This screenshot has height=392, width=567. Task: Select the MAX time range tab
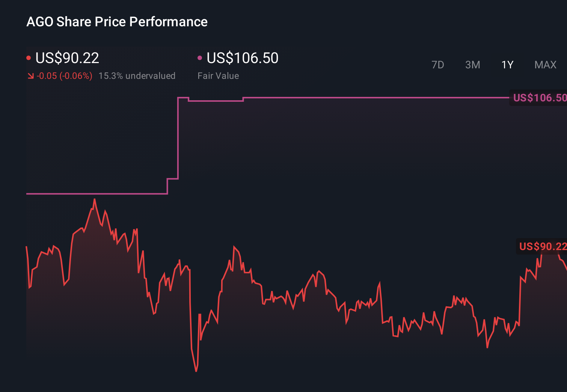tap(545, 65)
